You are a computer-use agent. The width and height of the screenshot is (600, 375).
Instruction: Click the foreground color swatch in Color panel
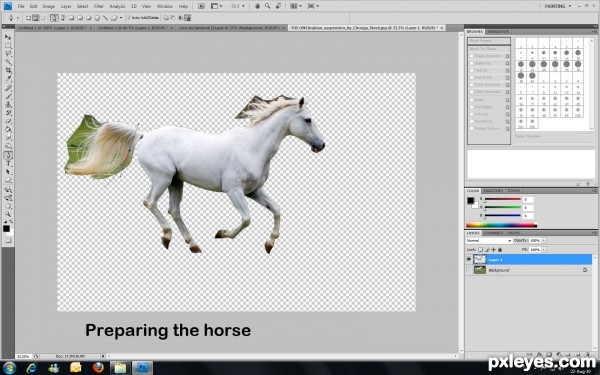pos(470,201)
